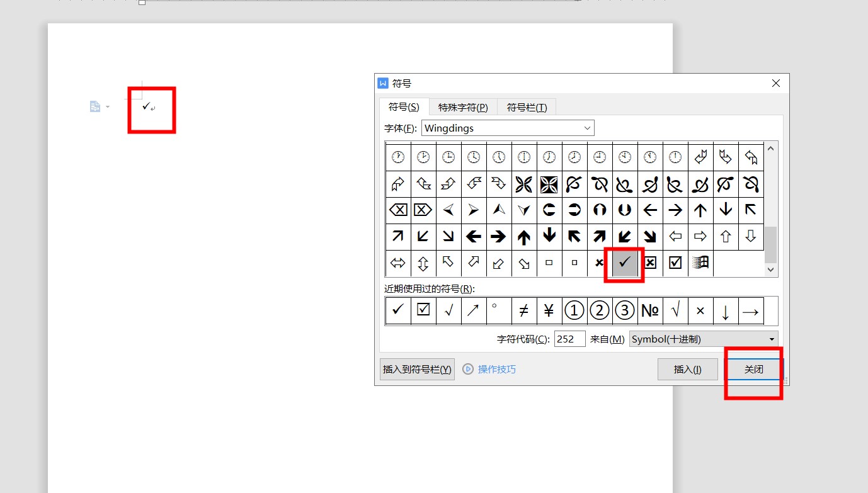Choose the degree symbol in recent symbols
This screenshot has height=493, width=868.
pos(498,310)
